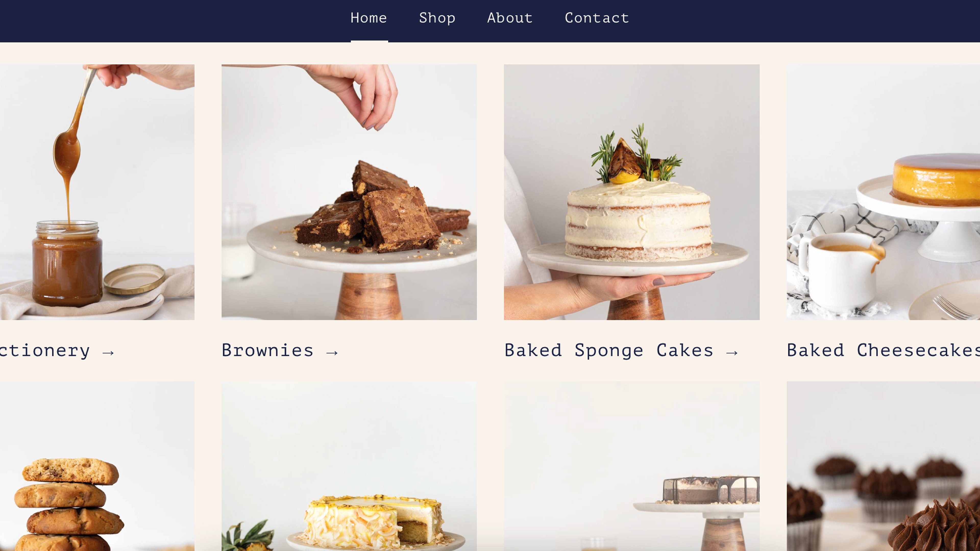The height and width of the screenshot is (551, 980).
Task: Open the Brownies category link
Action: (x=280, y=350)
